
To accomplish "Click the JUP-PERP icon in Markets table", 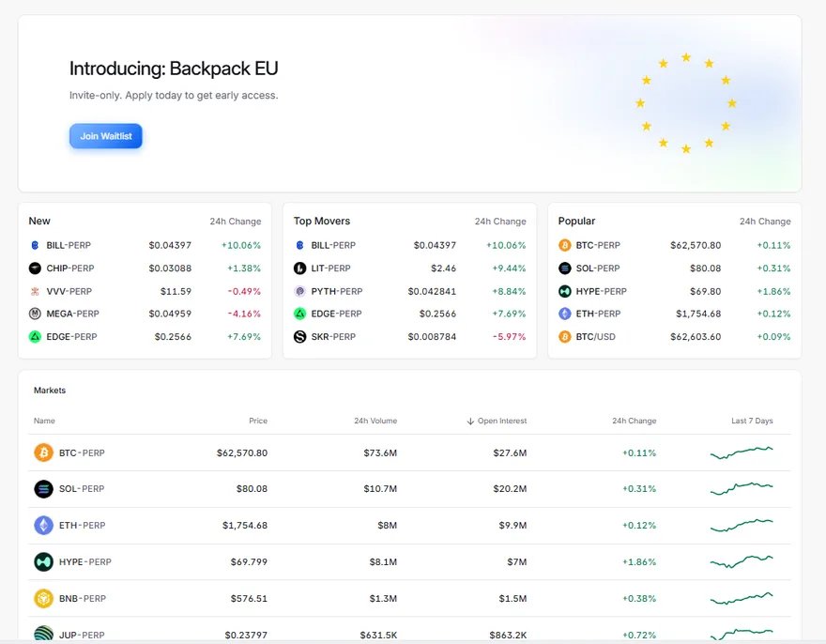I will (44, 634).
